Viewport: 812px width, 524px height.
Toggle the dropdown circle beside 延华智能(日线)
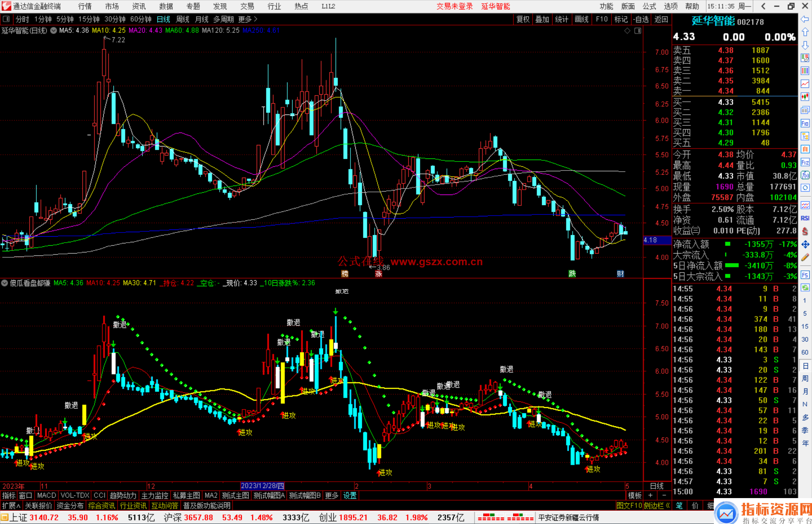[54, 30]
